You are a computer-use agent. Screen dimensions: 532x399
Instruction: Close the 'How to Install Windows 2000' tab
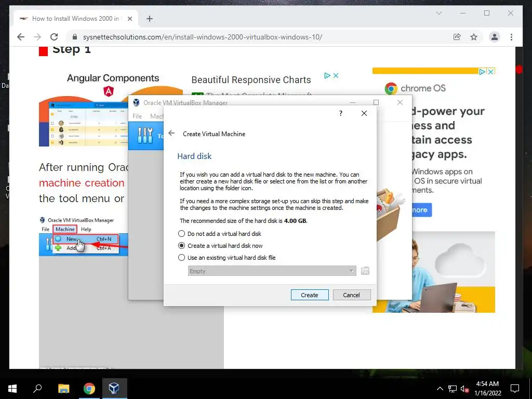tap(129, 19)
